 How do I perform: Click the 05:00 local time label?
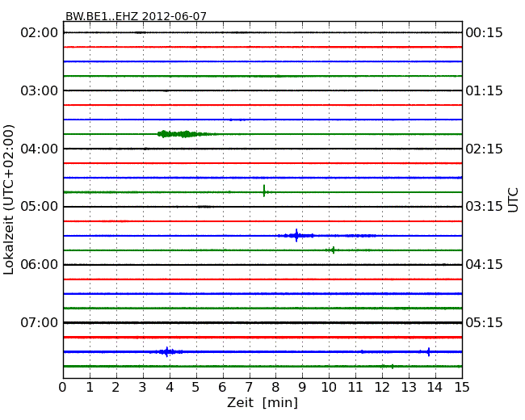(40, 207)
